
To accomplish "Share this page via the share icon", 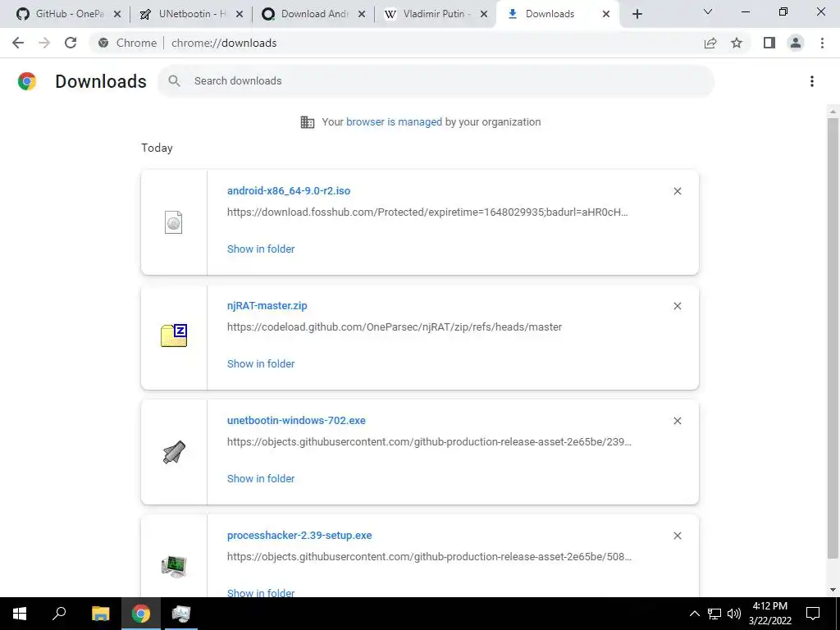I will (710, 43).
